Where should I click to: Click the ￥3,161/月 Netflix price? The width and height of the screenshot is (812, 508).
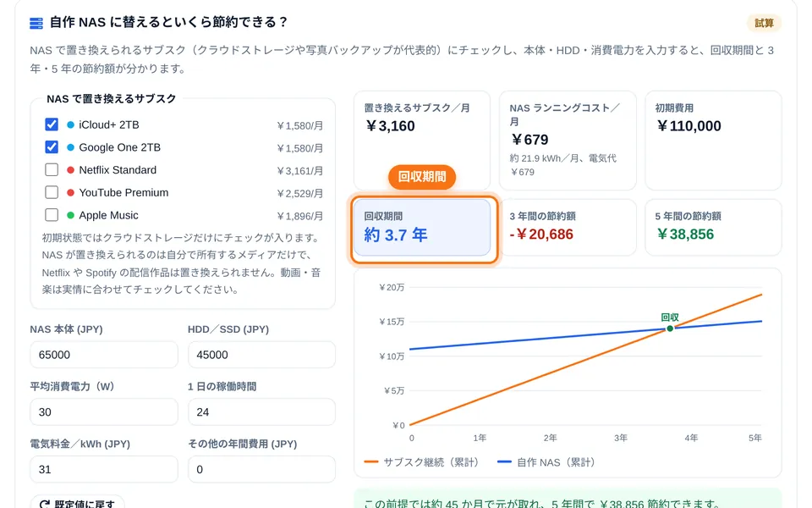coord(299,171)
